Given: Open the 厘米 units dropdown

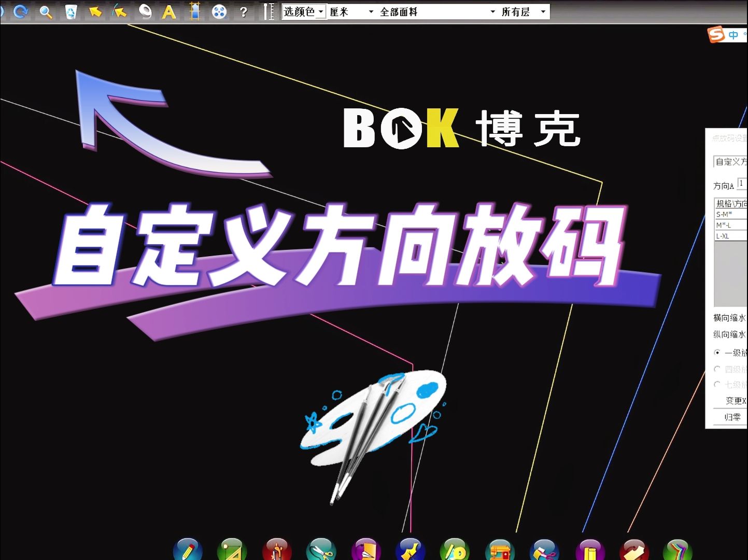Looking at the screenshot, I should (351, 11).
